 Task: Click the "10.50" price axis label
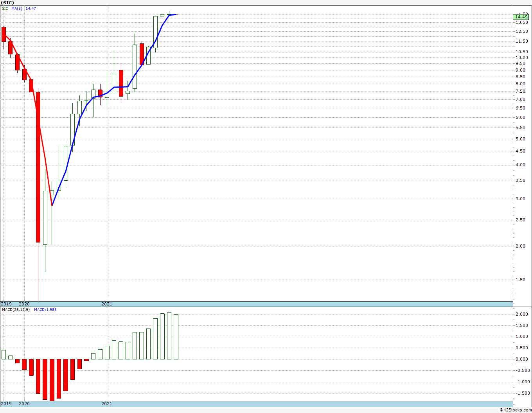(x=521, y=52)
